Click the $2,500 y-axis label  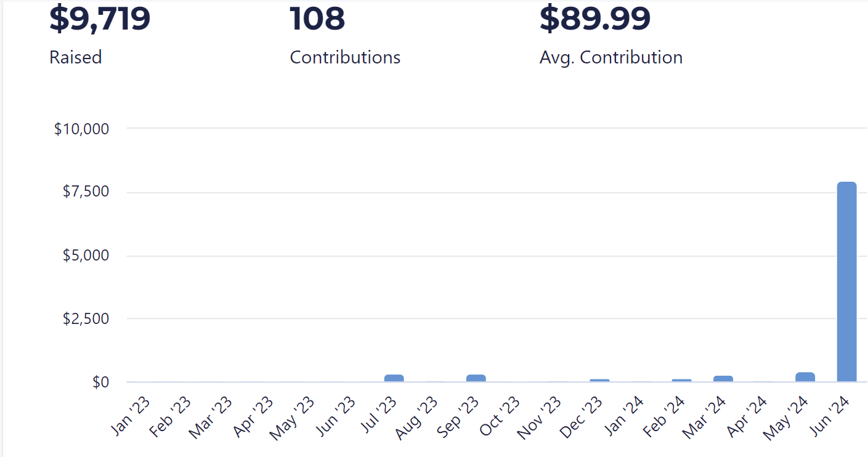click(x=86, y=318)
